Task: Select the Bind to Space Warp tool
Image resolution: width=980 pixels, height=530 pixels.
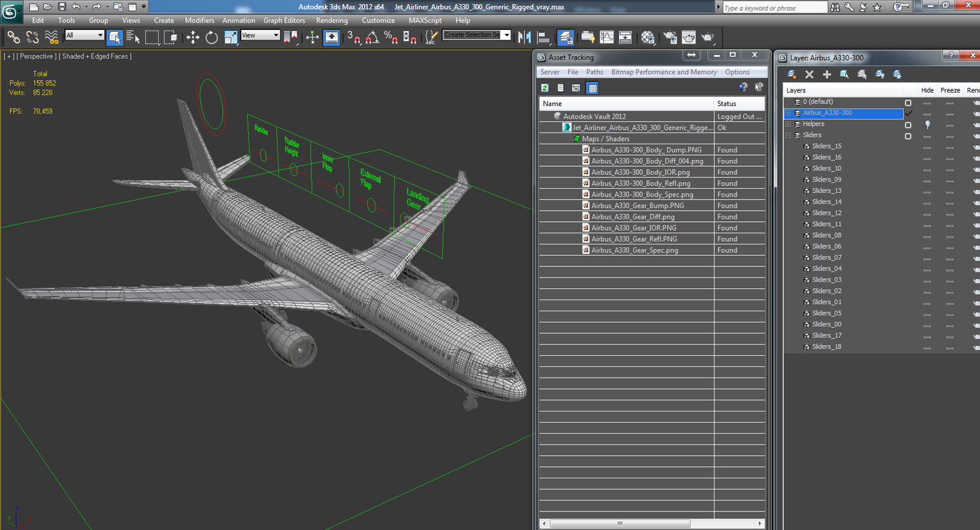Action: tap(51, 37)
